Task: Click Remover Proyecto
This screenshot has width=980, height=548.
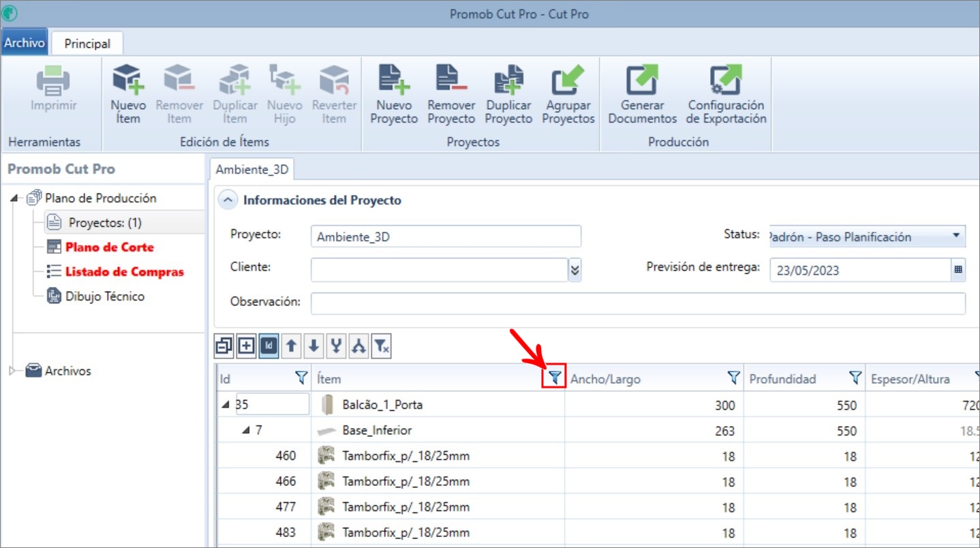Action: pos(451,95)
